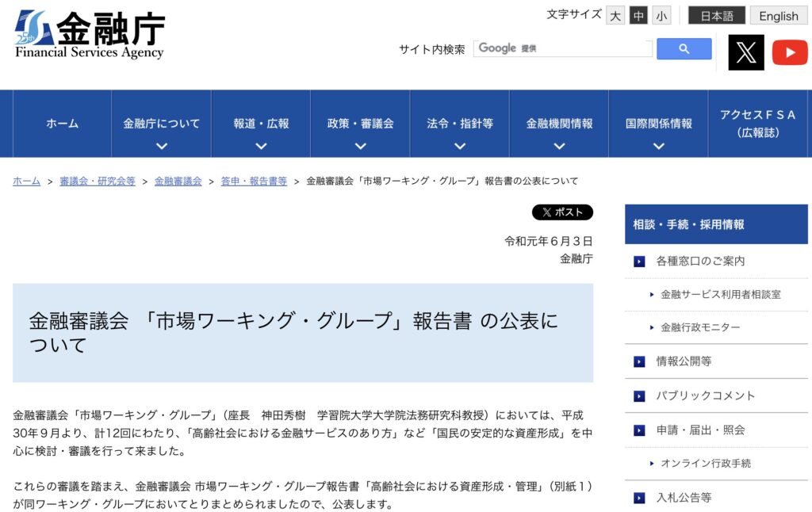The height and width of the screenshot is (512, 812).
Task: Click arrow icon beside 情報公開等
Action: tap(640, 361)
